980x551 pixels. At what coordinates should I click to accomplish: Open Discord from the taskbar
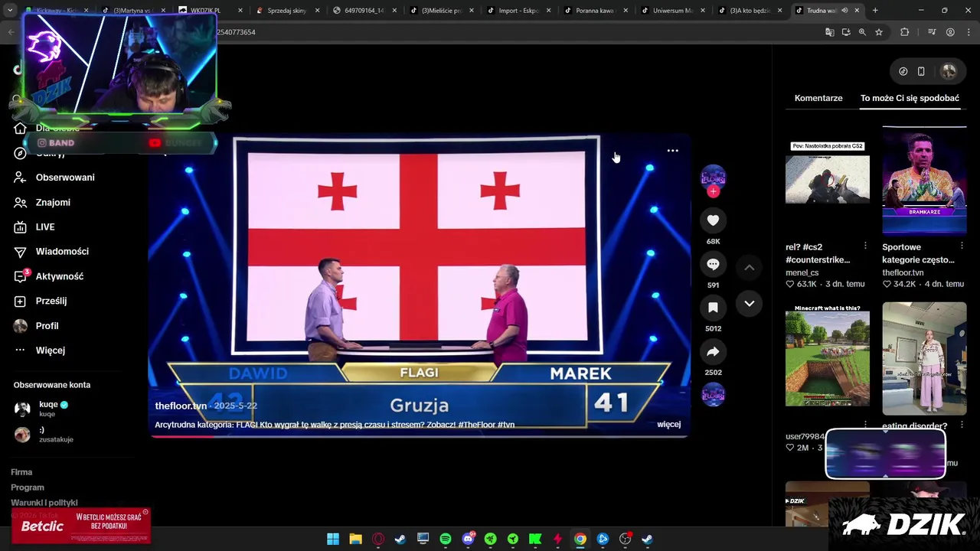click(x=468, y=540)
